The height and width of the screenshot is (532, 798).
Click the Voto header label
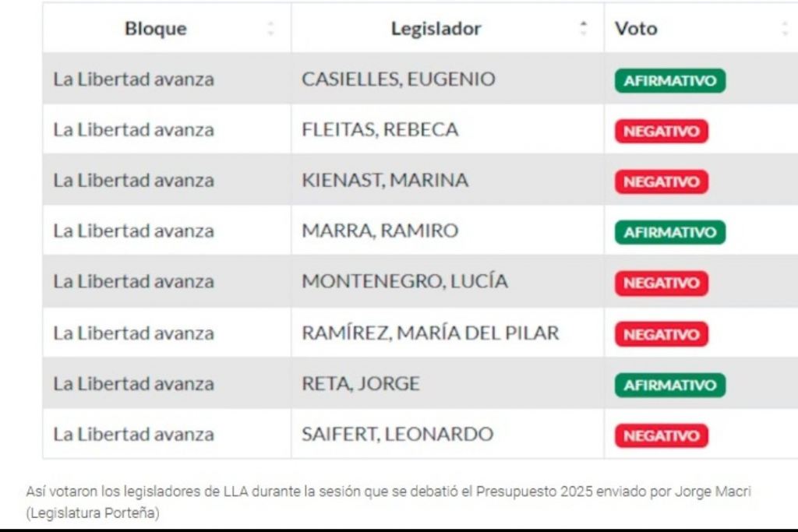point(636,29)
